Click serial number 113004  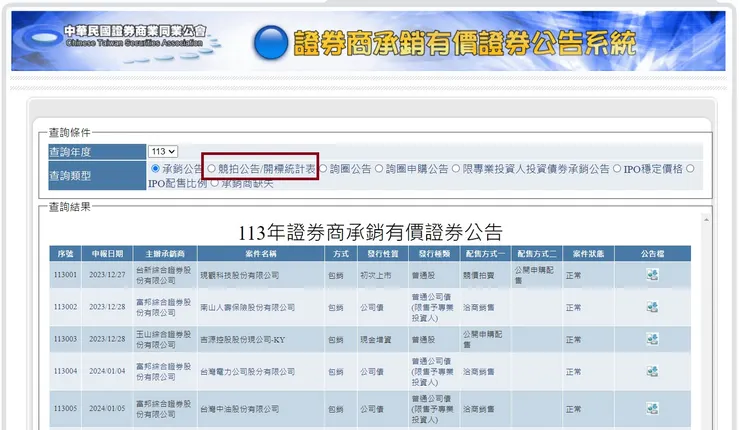[x=66, y=371]
